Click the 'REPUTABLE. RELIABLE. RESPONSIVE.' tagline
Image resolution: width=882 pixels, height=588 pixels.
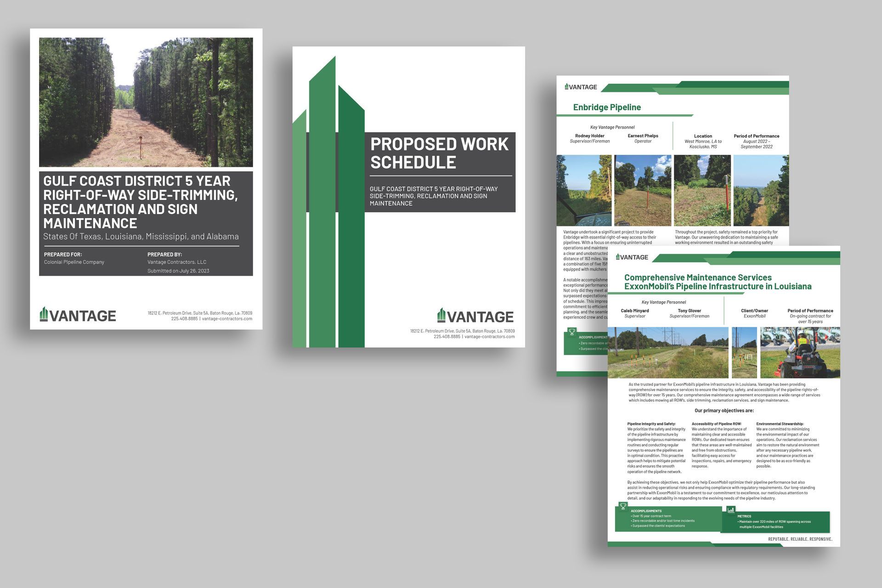(800, 539)
